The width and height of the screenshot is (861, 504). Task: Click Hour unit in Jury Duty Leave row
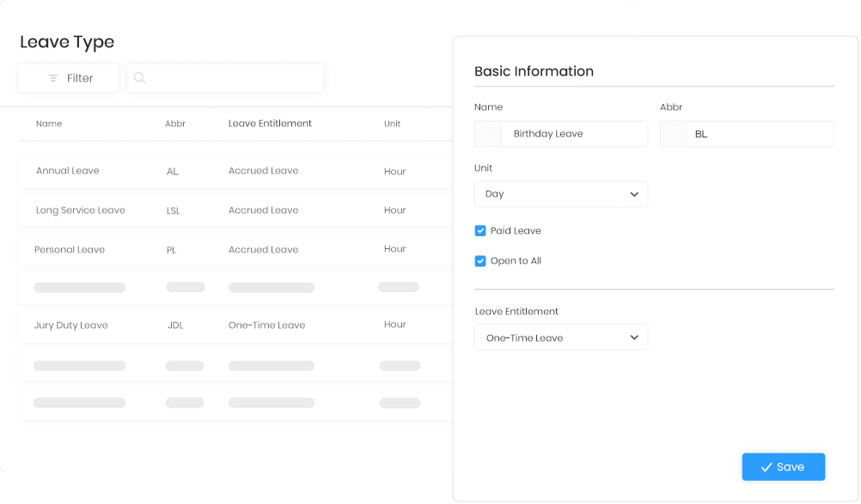(394, 325)
